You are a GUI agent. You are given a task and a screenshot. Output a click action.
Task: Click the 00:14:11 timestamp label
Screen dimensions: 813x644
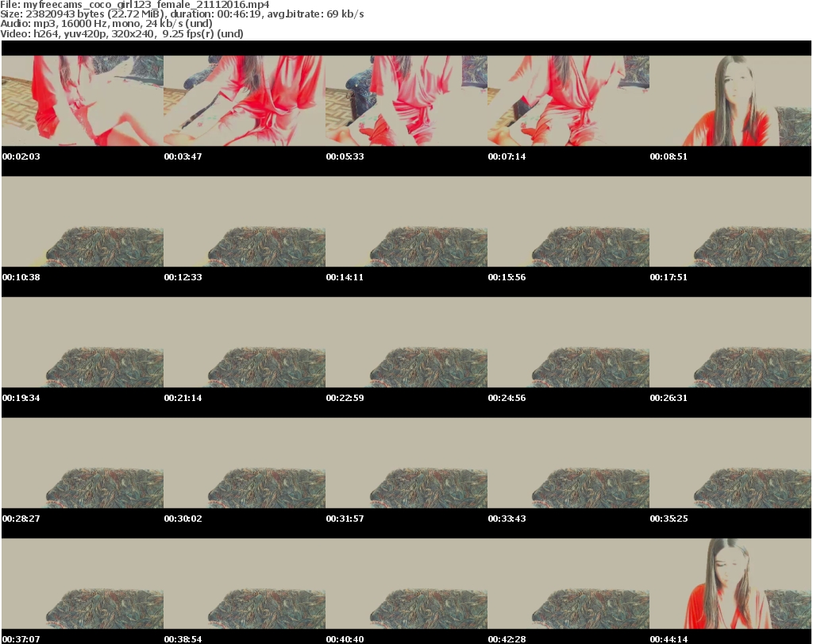(345, 277)
